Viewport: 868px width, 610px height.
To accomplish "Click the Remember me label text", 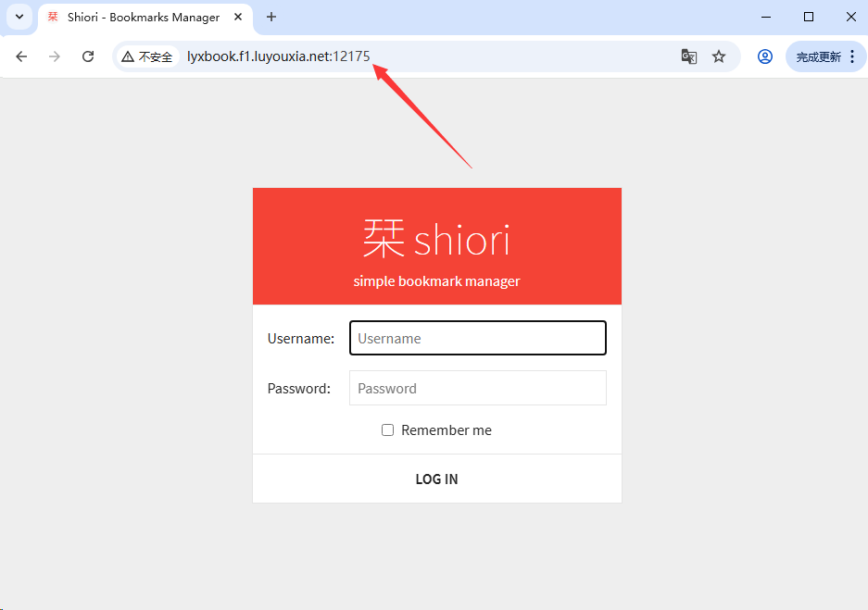I will click(x=447, y=430).
